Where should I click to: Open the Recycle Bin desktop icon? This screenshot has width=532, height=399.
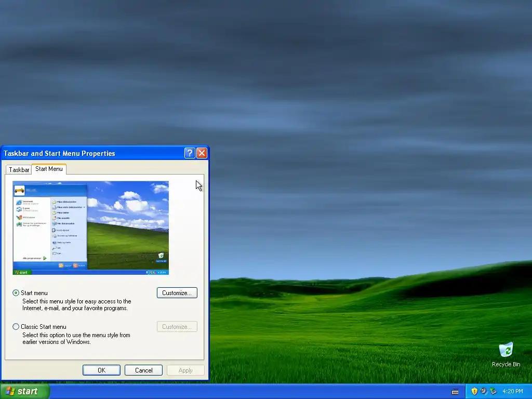(x=506, y=354)
